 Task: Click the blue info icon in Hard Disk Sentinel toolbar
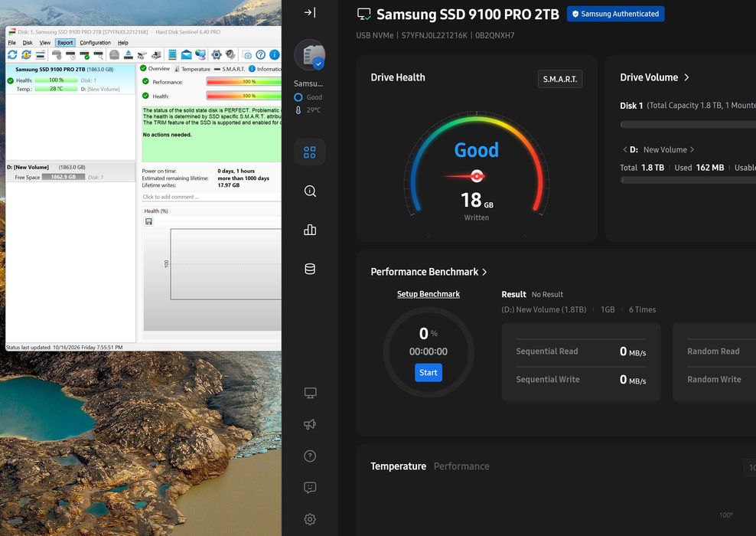[x=275, y=55]
